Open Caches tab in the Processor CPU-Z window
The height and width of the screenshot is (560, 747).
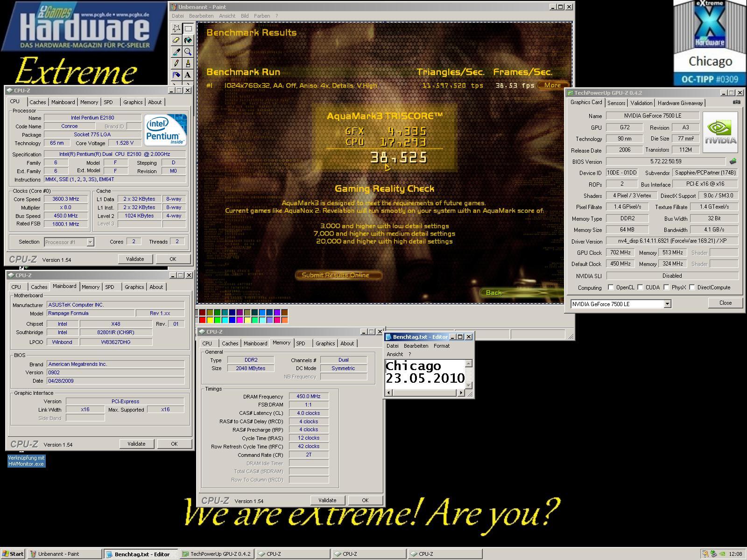click(x=38, y=102)
